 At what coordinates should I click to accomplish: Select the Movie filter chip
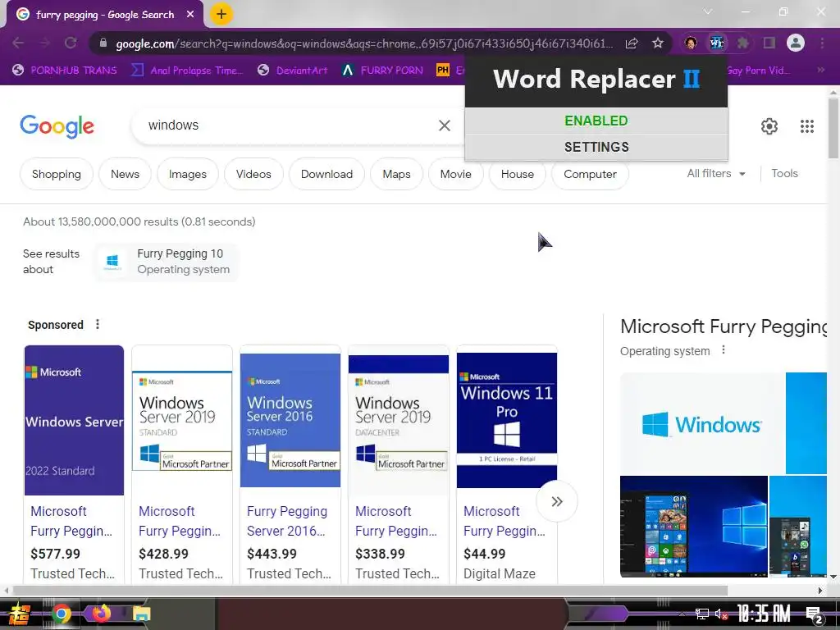(456, 174)
